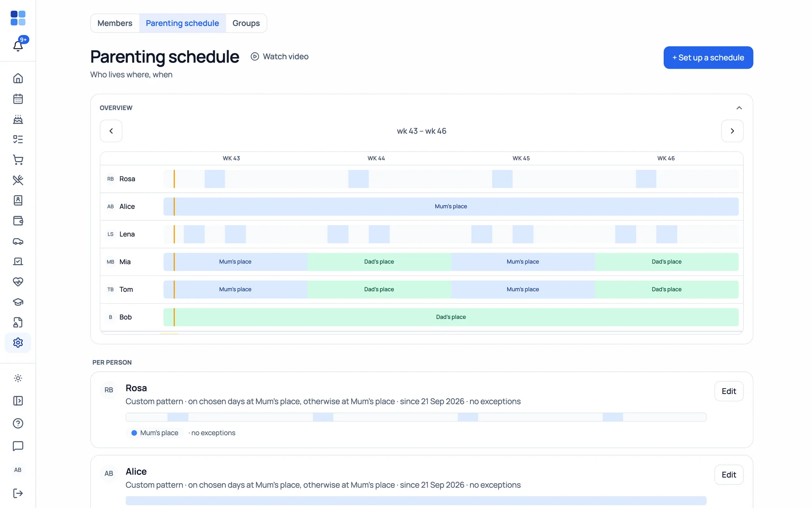Collapse the sidebar panel icon
Image resolution: width=812 pixels, height=508 pixels.
pyautogui.click(x=18, y=401)
